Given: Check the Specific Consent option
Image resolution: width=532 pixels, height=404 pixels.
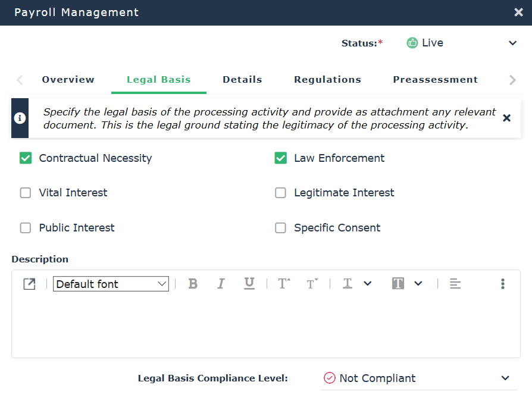Looking at the screenshot, I should [x=280, y=228].
